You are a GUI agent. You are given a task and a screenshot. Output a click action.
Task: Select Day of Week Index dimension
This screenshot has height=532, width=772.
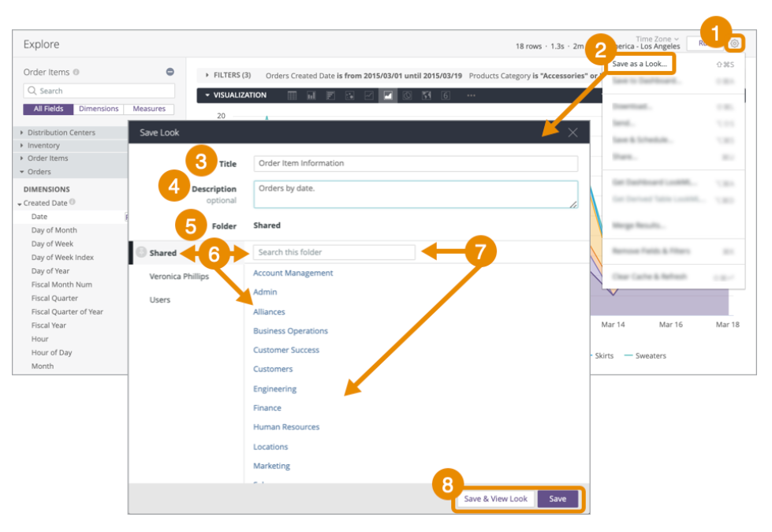point(62,258)
